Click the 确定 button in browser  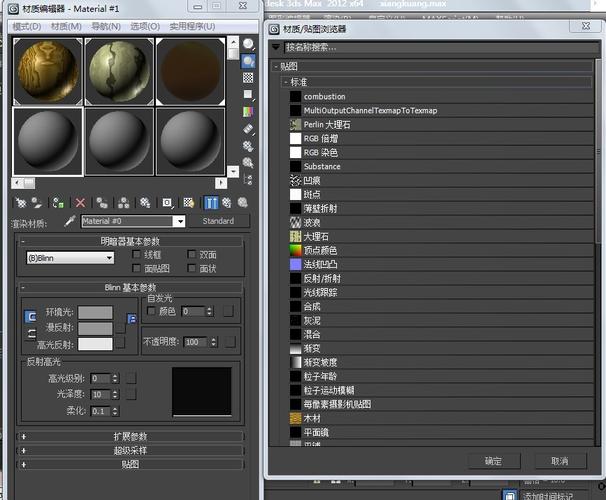[493, 461]
